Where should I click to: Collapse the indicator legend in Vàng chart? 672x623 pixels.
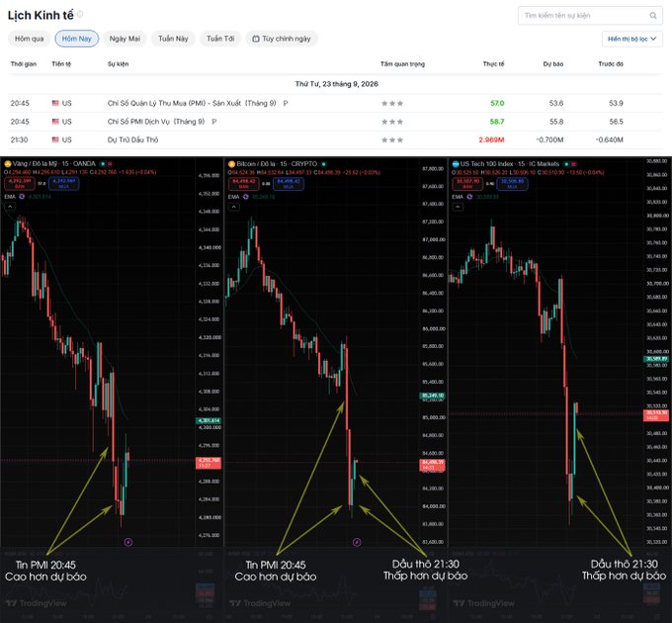[10, 207]
